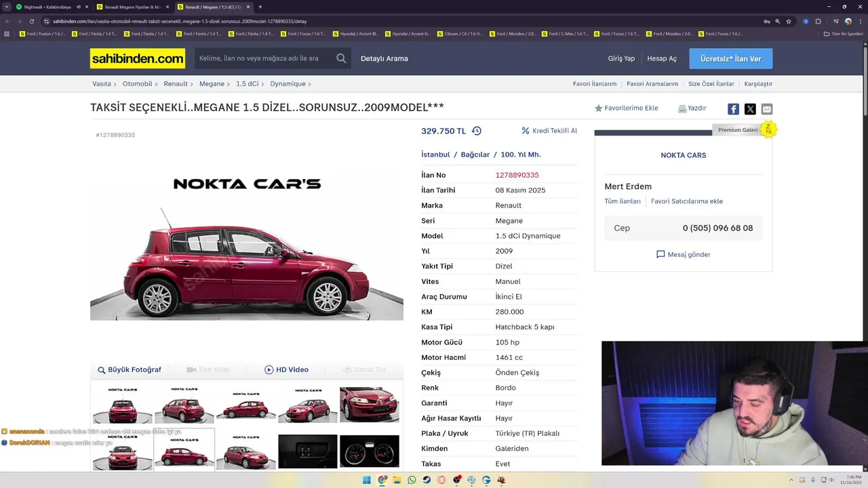The image size is (868, 488).
Task: Select the Renault grille close-up thumbnail
Action: coord(370,405)
